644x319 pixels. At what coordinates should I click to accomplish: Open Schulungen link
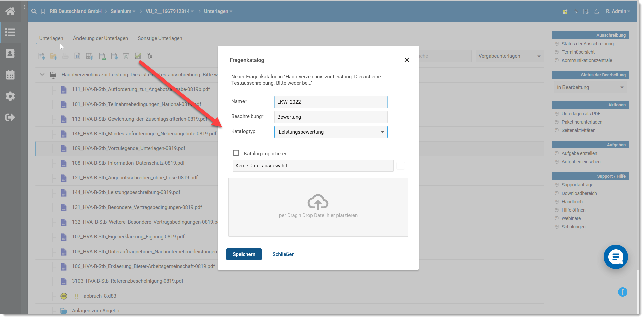click(x=574, y=227)
